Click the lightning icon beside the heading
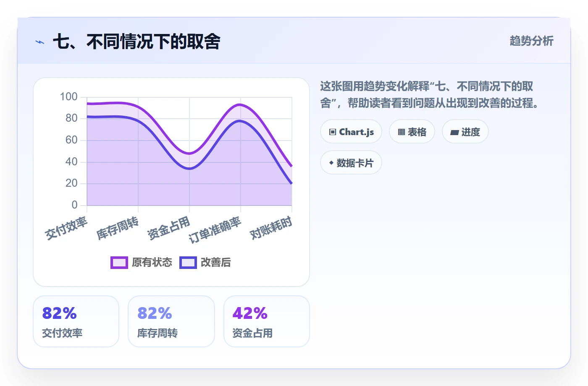588x386 pixels. coord(40,42)
